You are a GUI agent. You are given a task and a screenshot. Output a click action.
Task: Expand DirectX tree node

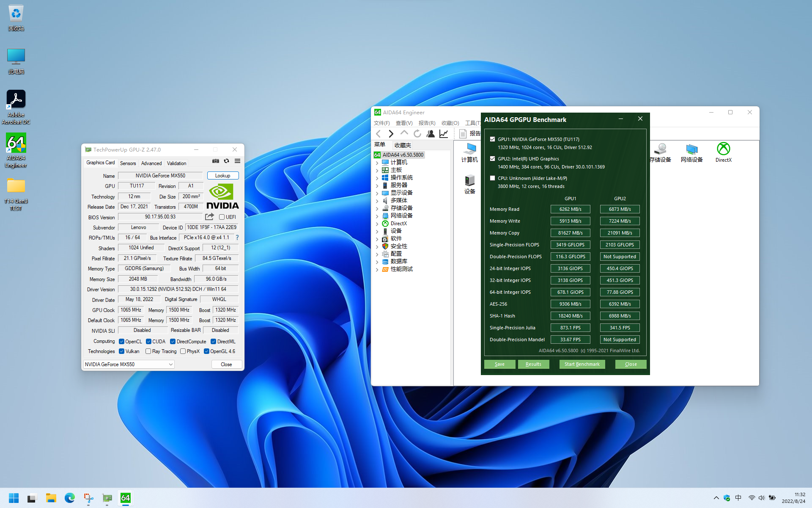click(377, 224)
